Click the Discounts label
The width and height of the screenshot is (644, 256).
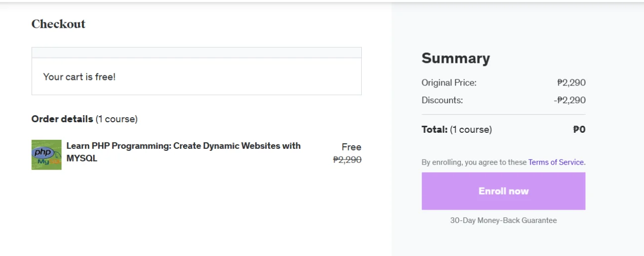click(442, 100)
